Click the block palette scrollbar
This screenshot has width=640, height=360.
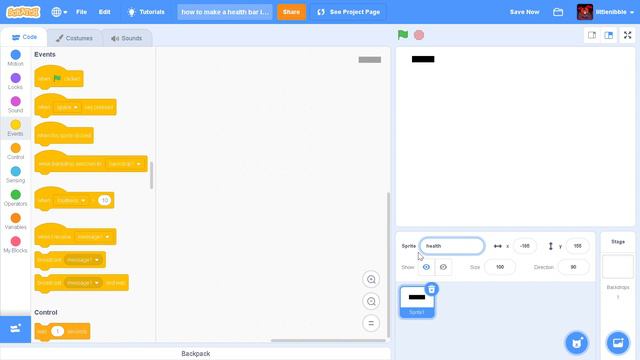click(151, 176)
